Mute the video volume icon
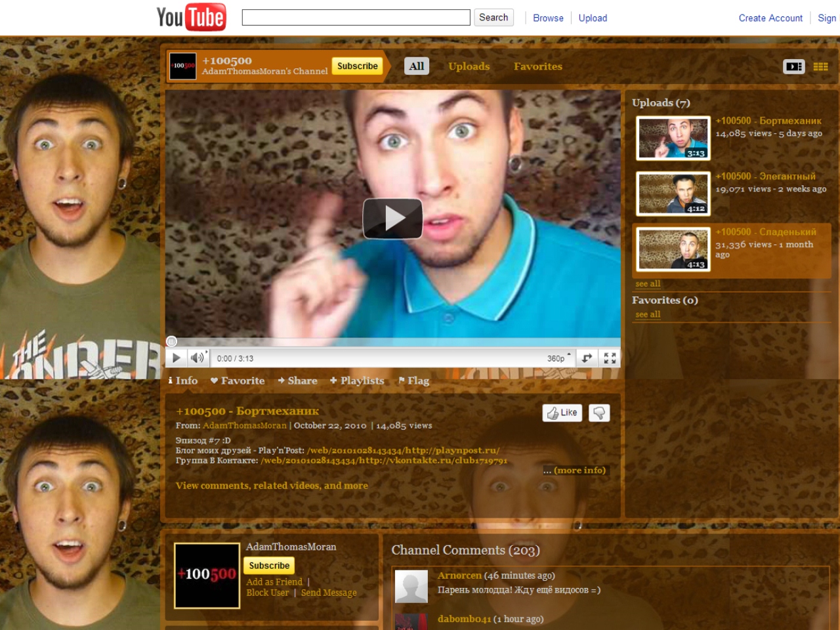The image size is (840, 630). click(197, 358)
